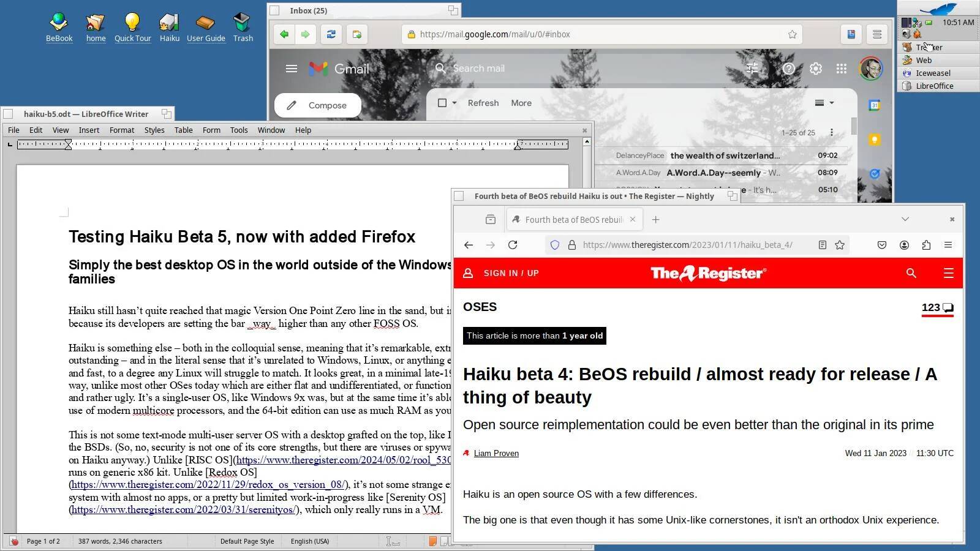Open the Gmail settings gear icon
The height and width of the screenshot is (551, 980).
(815, 68)
